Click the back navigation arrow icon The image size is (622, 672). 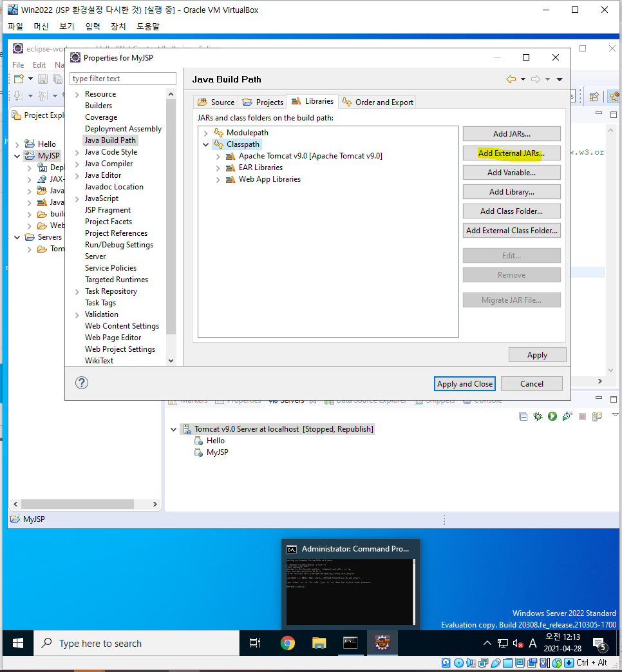click(511, 79)
